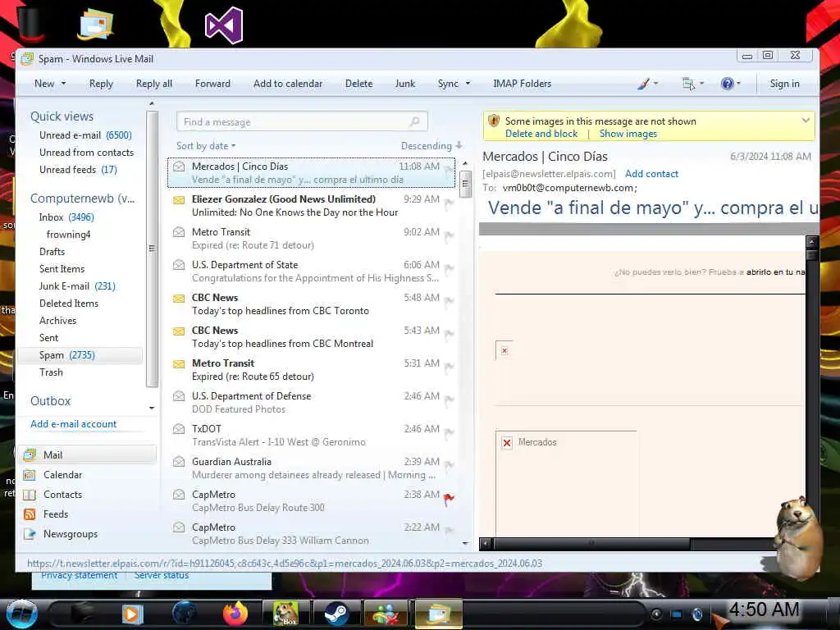Toggle the flag on Mercados | Cinco Días message
The width and height of the screenshot is (840, 630).
(x=449, y=171)
